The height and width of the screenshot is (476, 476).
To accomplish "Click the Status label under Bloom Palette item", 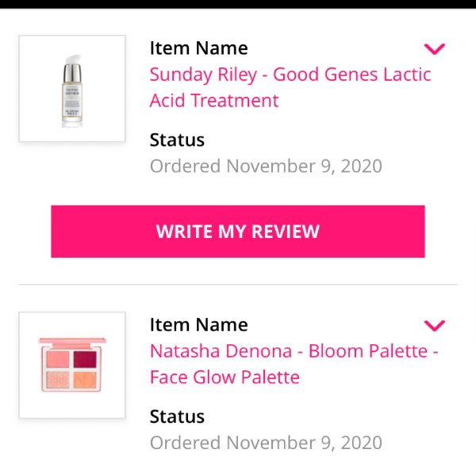I will pyautogui.click(x=177, y=416).
